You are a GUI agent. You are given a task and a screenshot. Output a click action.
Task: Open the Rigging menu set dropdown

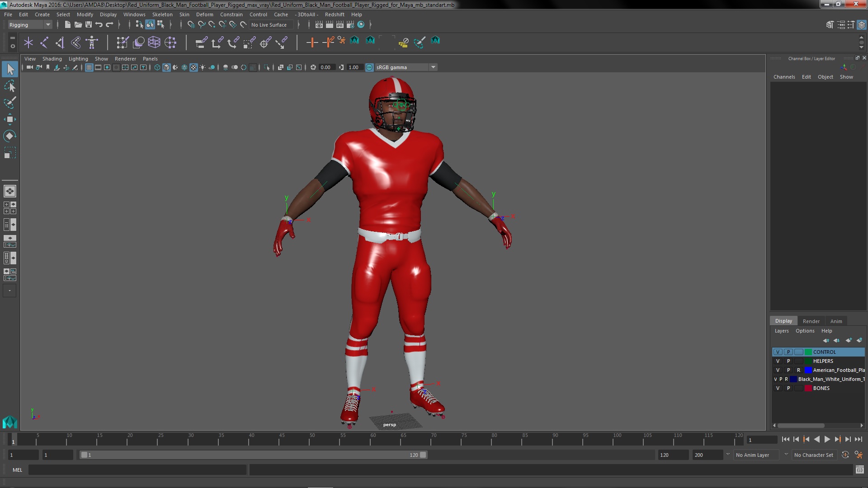(x=30, y=25)
